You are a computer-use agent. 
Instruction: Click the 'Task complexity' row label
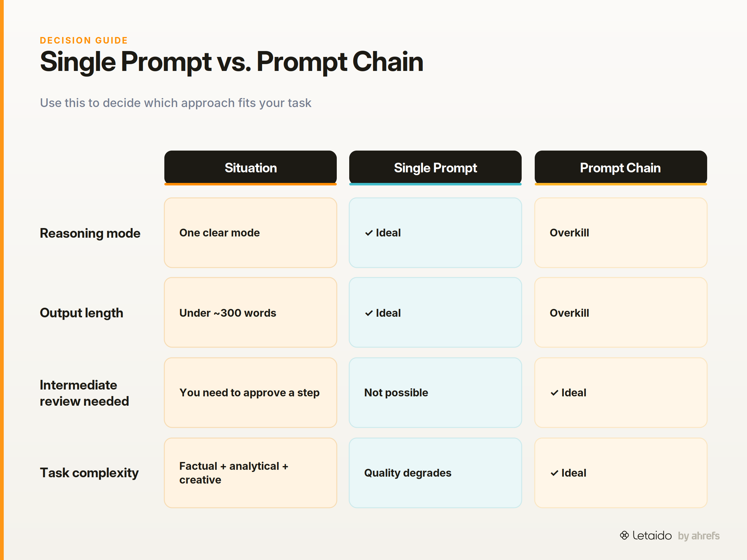(x=89, y=473)
